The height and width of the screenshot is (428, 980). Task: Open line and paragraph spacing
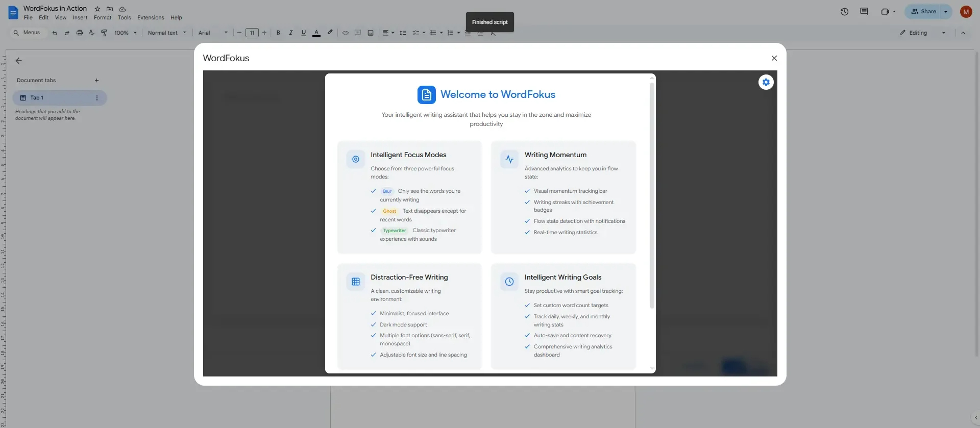point(403,33)
